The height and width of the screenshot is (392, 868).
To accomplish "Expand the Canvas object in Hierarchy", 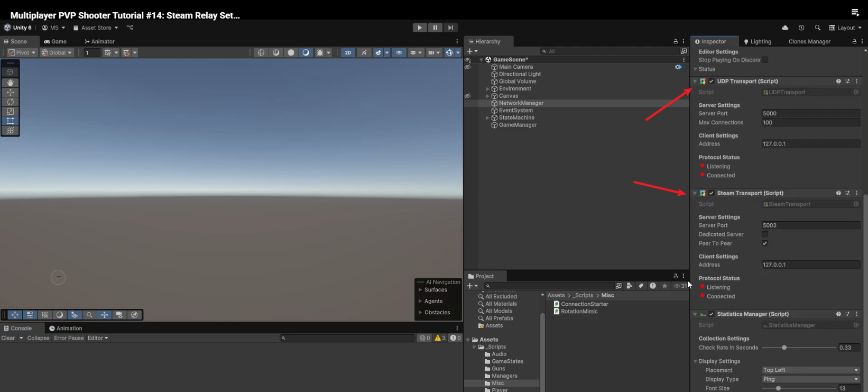I will tap(487, 96).
